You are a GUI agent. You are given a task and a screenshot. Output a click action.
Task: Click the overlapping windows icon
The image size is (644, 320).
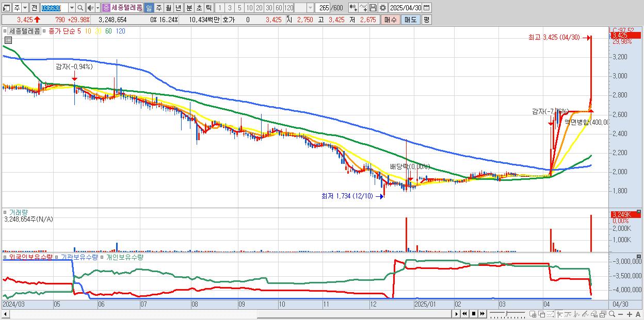coord(542,314)
